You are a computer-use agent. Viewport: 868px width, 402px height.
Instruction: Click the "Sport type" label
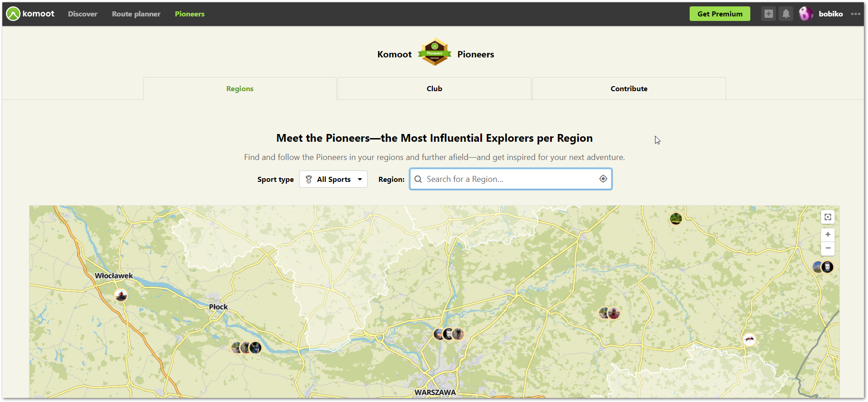tap(275, 180)
